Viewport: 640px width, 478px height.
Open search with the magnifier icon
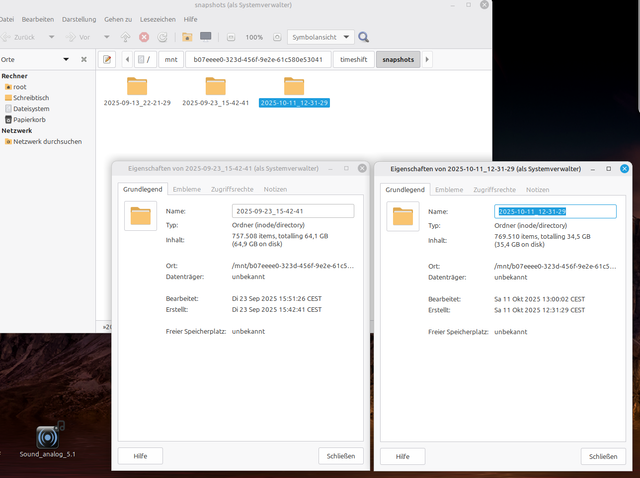click(363, 37)
